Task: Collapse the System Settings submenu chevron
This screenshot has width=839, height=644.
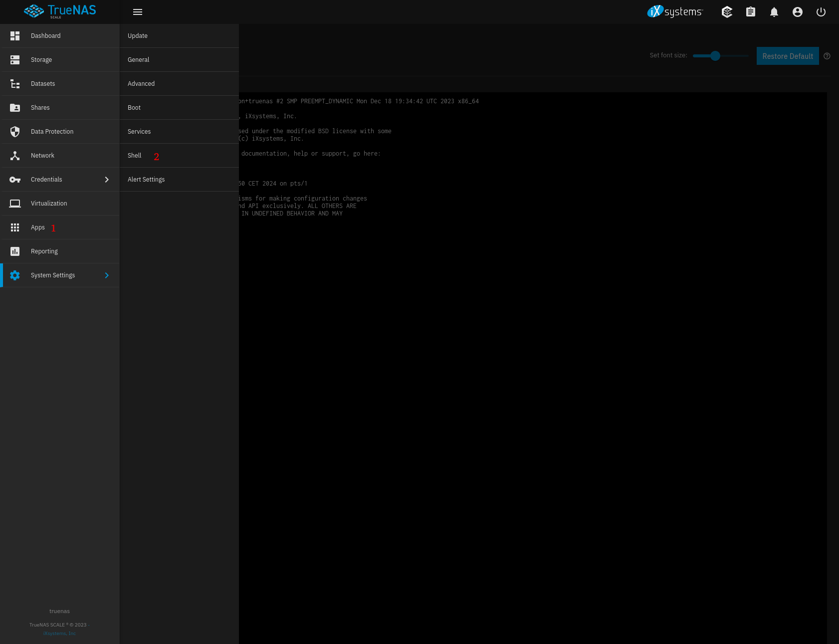Action: click(x=107, y=275)
